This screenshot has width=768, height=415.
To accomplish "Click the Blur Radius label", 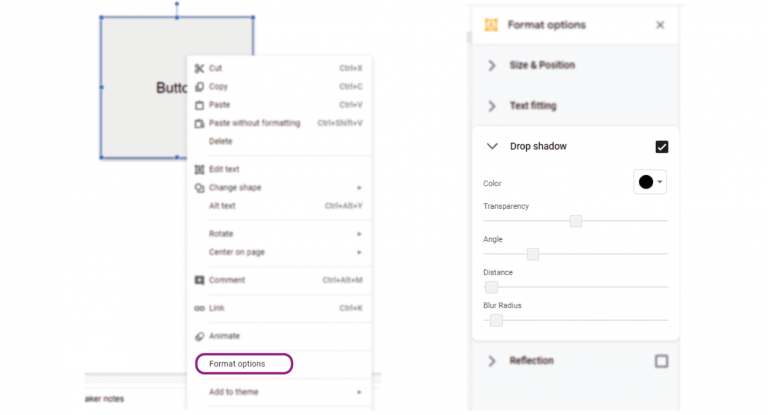I will click(502, 305).
